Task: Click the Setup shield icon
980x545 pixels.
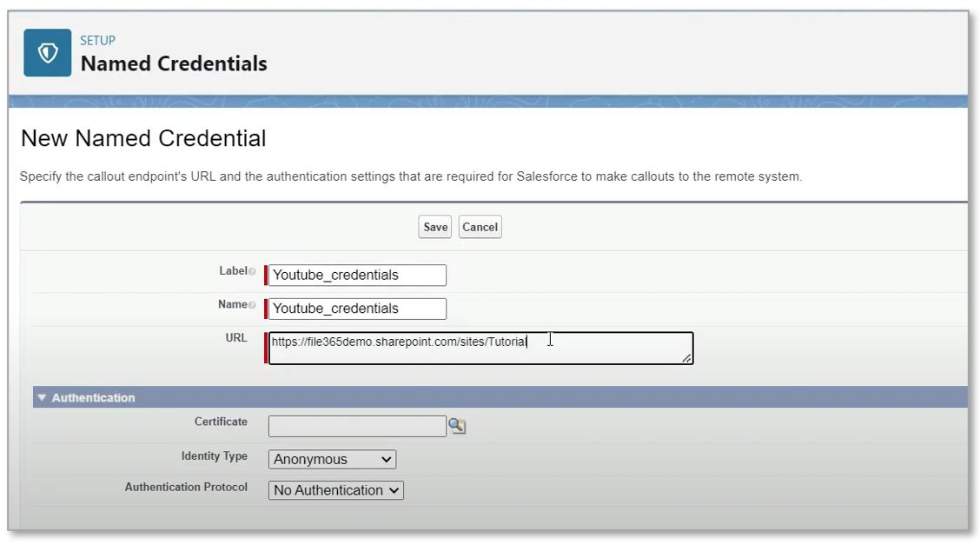Action: (48, 52)
